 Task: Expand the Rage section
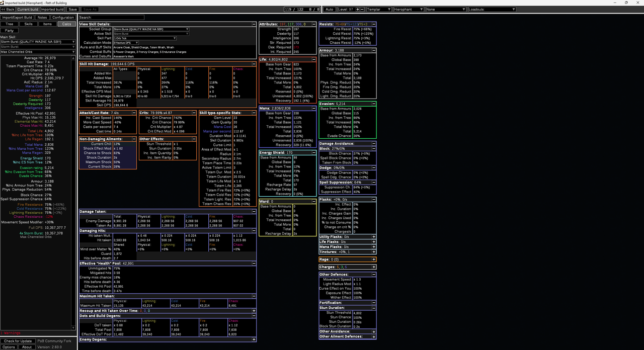374,259
